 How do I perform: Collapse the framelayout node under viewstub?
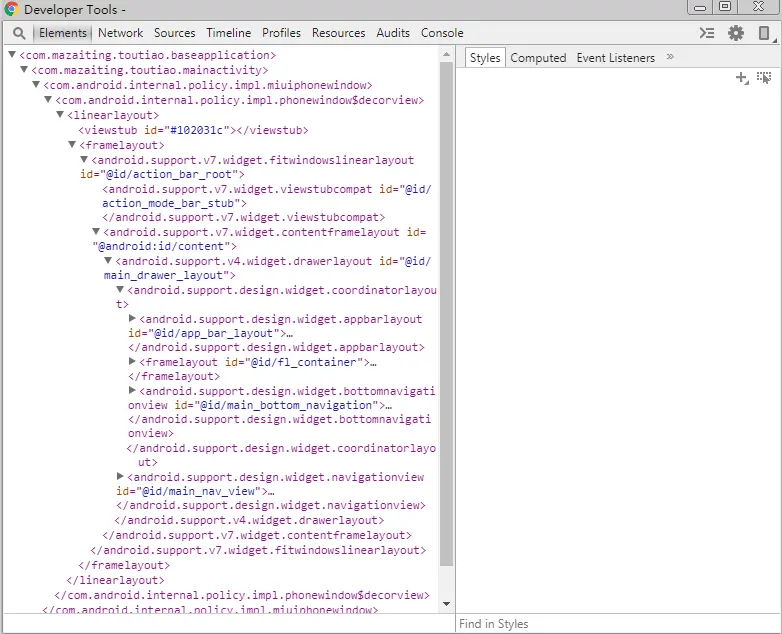point(72,144)
